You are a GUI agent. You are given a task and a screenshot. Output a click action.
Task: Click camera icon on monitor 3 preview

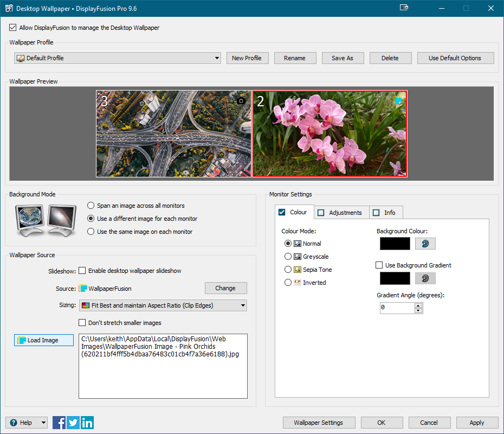[241, 101]
